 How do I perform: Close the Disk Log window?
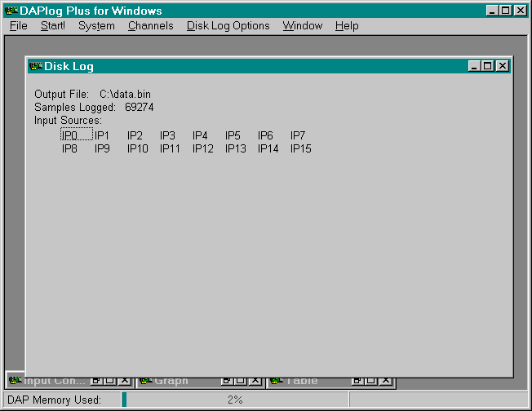(x=503, y=66)
